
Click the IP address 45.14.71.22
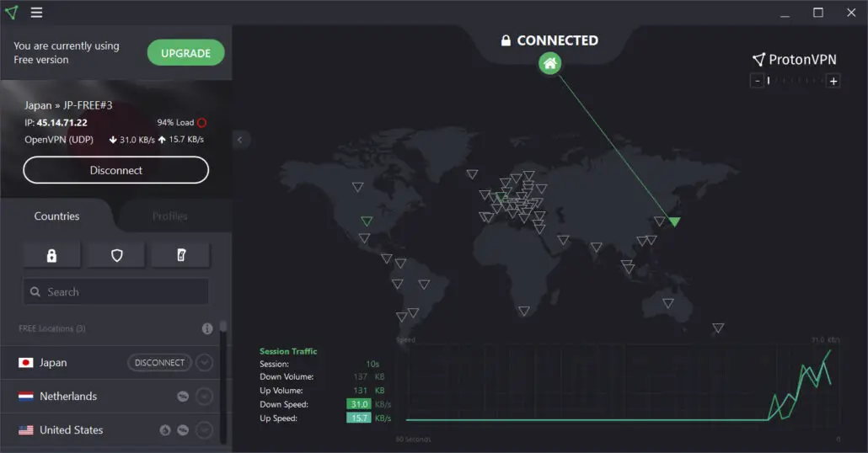62,122
